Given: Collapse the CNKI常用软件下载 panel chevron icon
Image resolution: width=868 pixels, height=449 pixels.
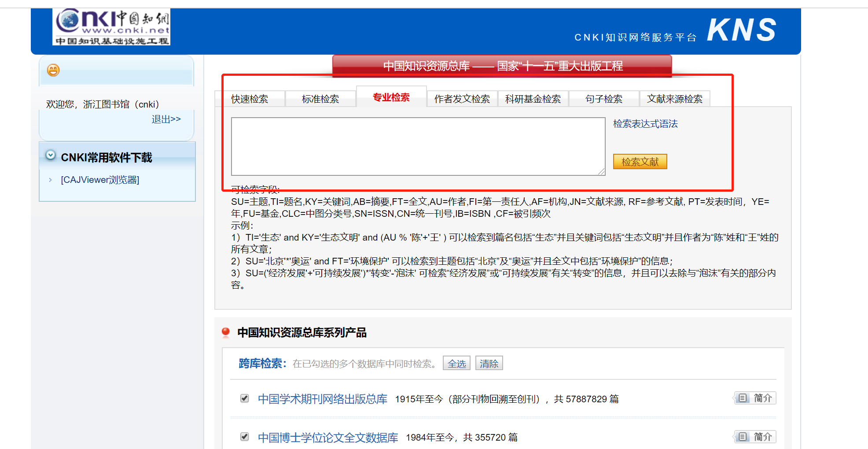Looking at the screenshot, I should click(x=51, y=155).
